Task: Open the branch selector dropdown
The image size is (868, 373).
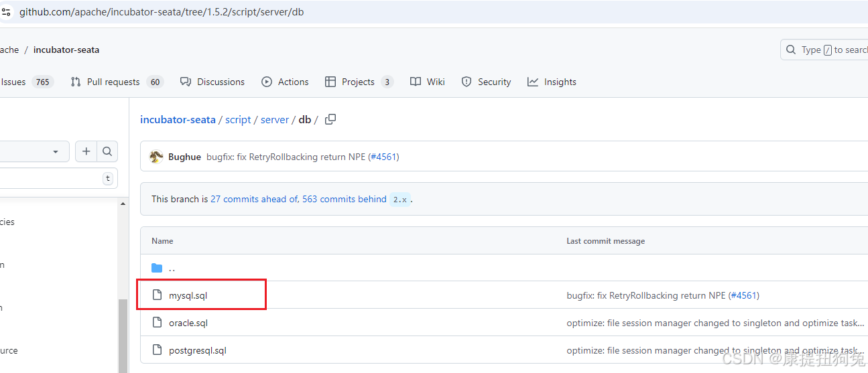Action: [34, 152]
